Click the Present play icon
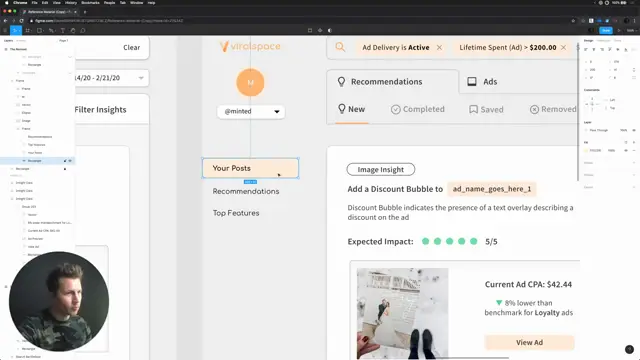Image resolution: width=640 pixels, height=360 pixels. (x=619, y=30)
